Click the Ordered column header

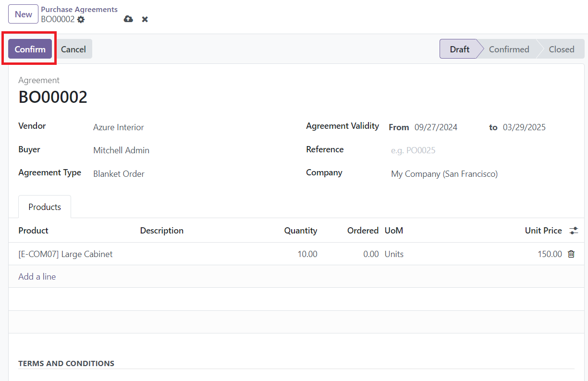[x=363, y=231]
